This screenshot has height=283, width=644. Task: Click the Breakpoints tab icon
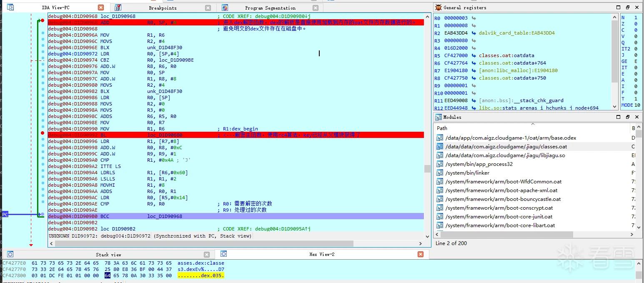tap(118, 8)
